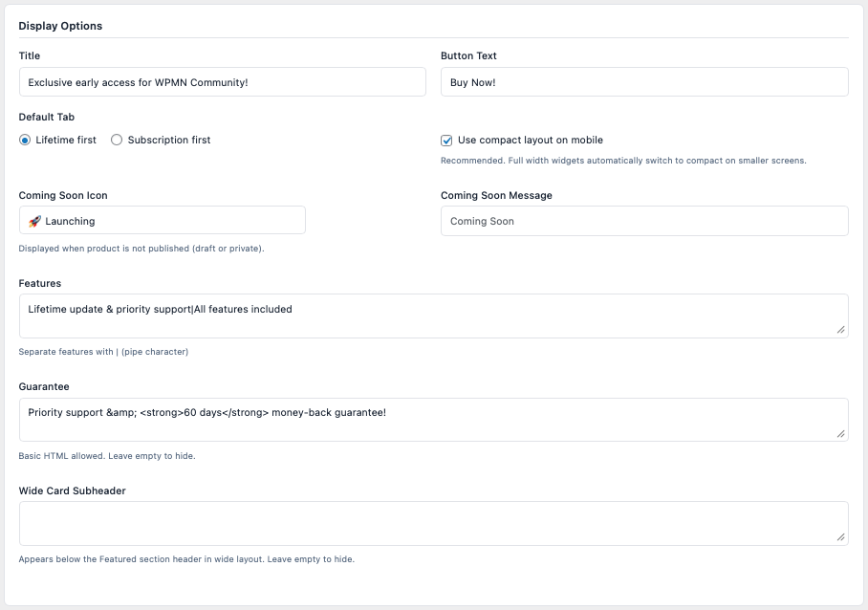Screen dimensions: 868x610
Task: Click the 'Recommended. Full width widgets' description
Action: click(x=623, y=161)
